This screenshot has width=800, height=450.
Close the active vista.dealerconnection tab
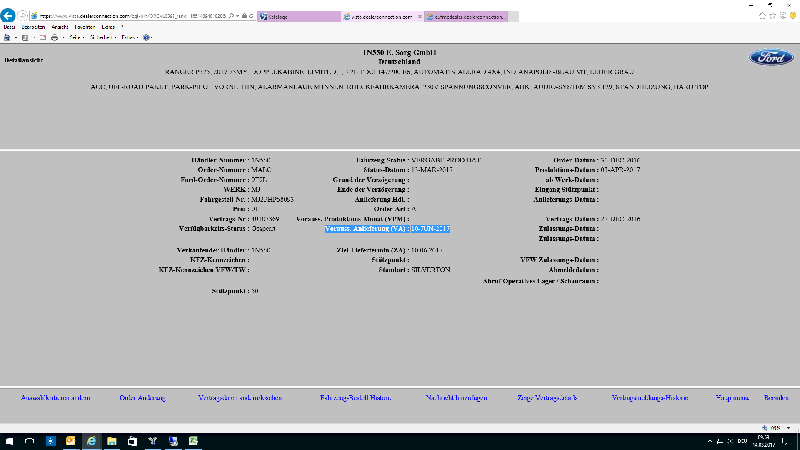click(420, 17)
